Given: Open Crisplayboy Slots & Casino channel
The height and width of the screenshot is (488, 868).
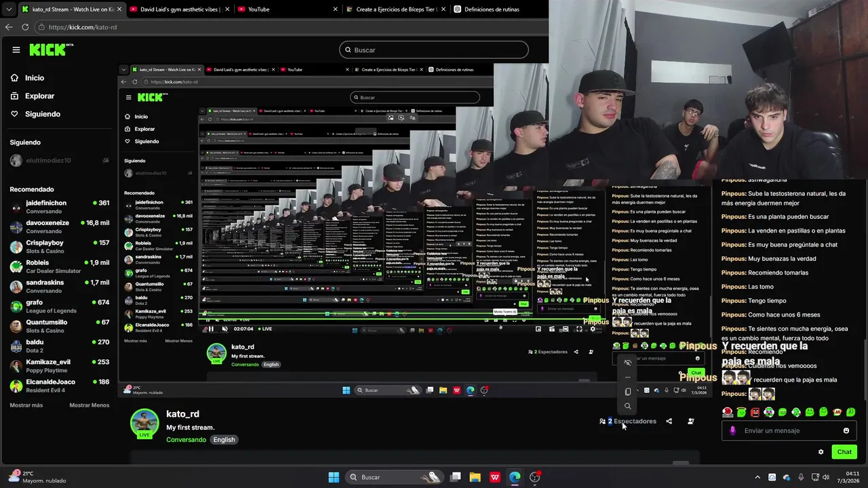Looking at the screenshot, I should point(60,247).
